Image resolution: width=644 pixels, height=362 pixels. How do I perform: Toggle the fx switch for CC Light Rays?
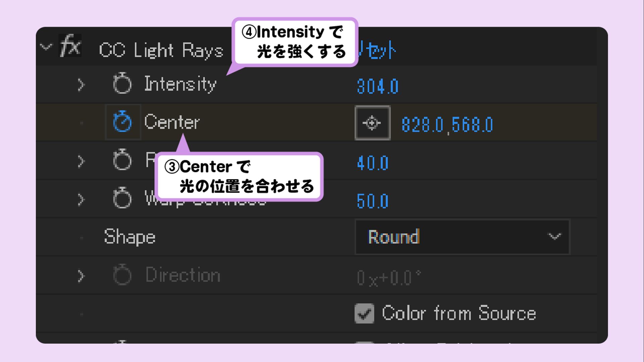click(x=70, y=46)
